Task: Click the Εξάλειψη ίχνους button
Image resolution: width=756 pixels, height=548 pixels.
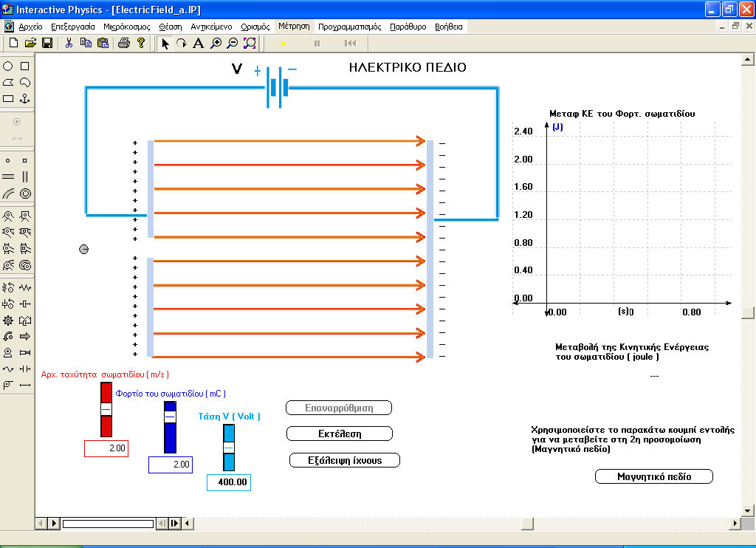Action: (x=345, y=460)
